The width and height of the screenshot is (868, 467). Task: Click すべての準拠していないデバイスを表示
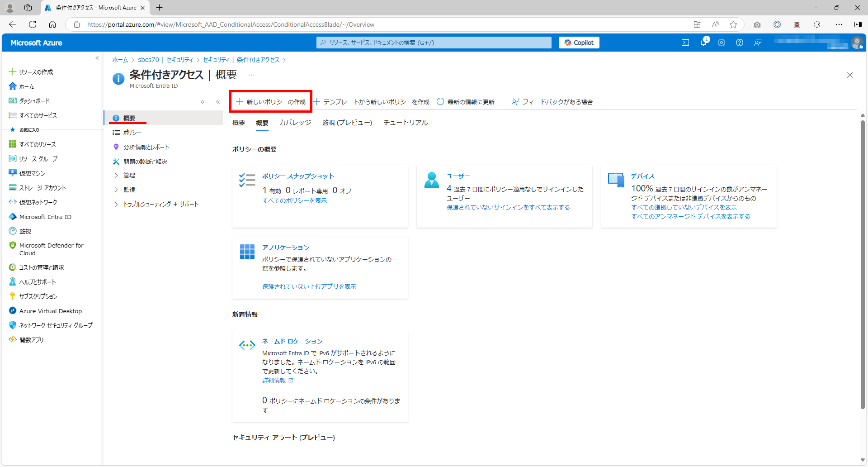[x=684, y=207]
